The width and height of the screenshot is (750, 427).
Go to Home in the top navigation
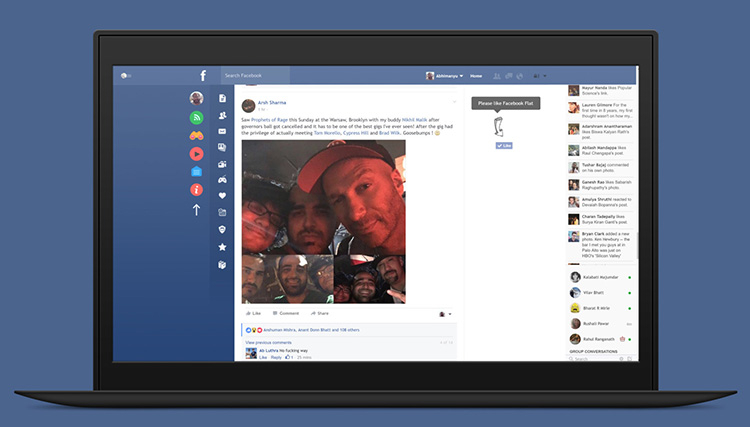click(476, 76)
